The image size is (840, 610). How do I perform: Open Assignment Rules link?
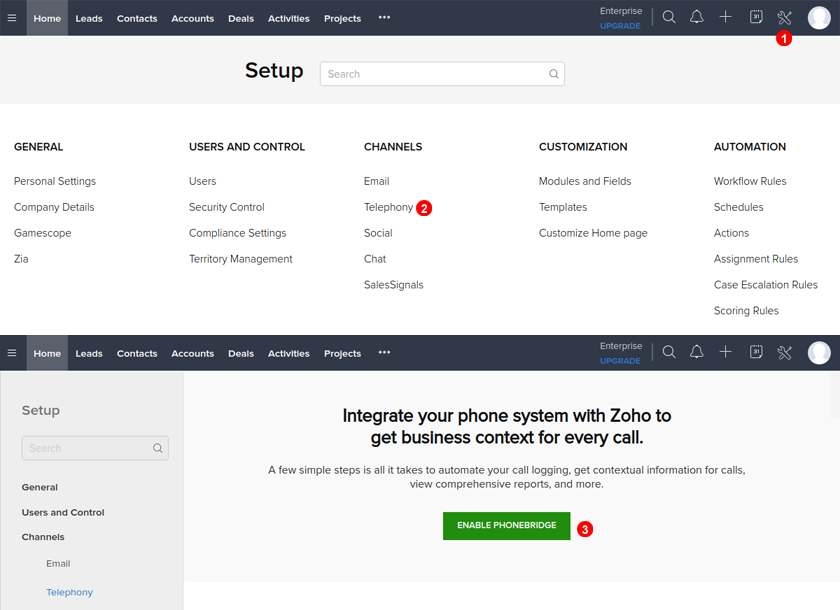756,259
